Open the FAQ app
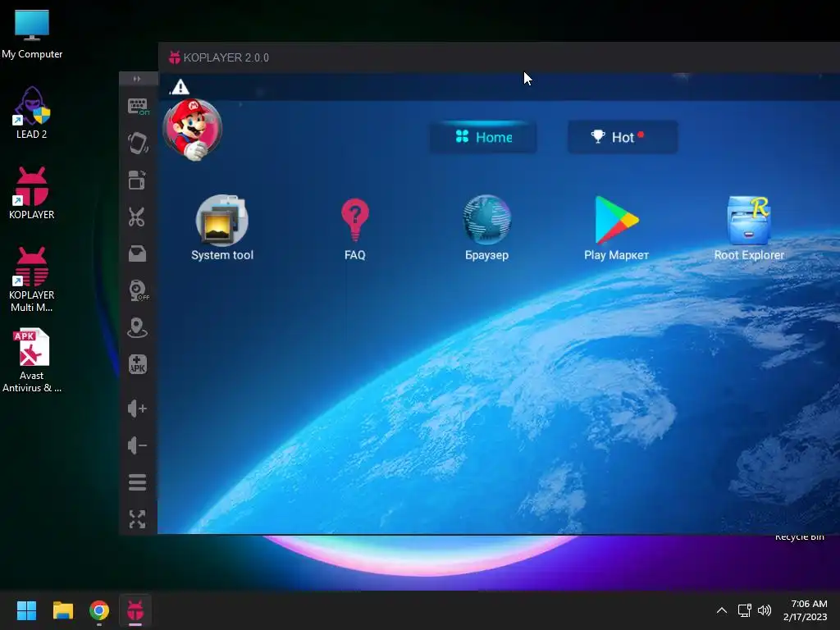This screenshot has width=840, height=630. pyautogui.click(x=354, y=230)
